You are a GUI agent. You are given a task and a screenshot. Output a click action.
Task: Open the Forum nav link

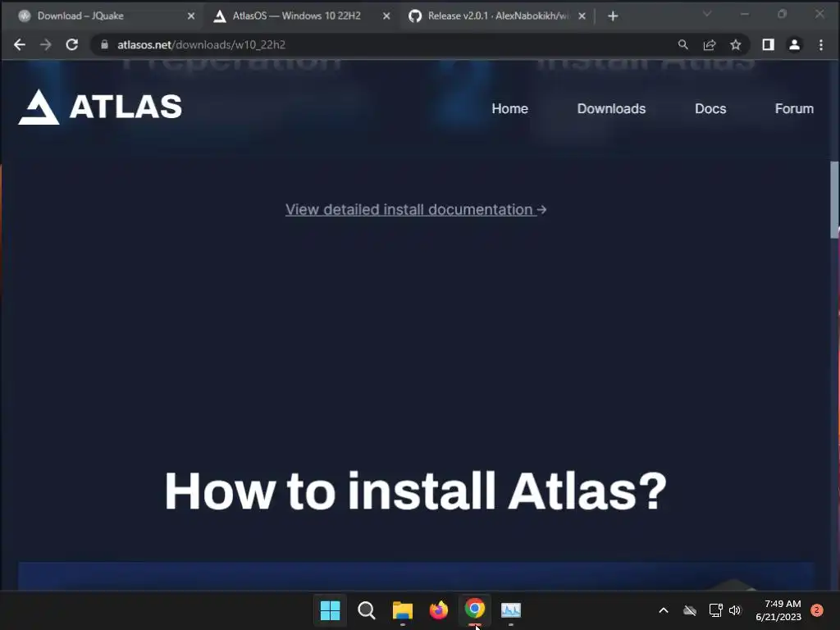(x=794, y=109)
